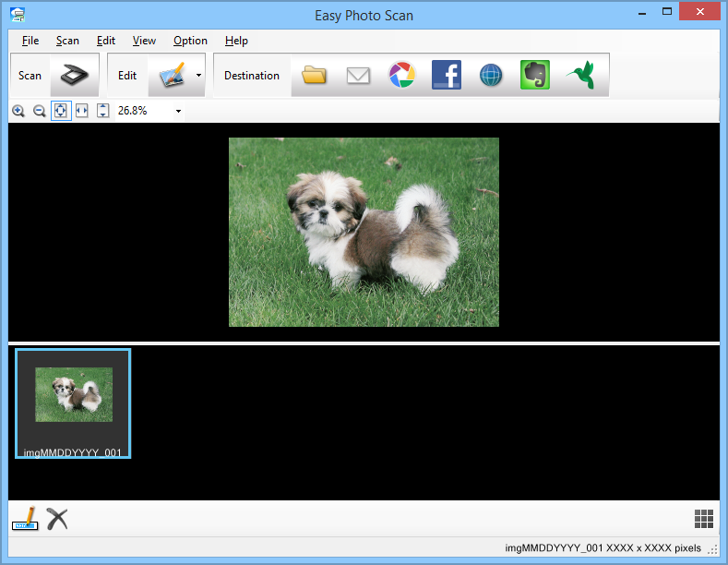Choose the green hummingbird destination icon
728x565 pixels.
pyautogui.click(x=580, y=75)
